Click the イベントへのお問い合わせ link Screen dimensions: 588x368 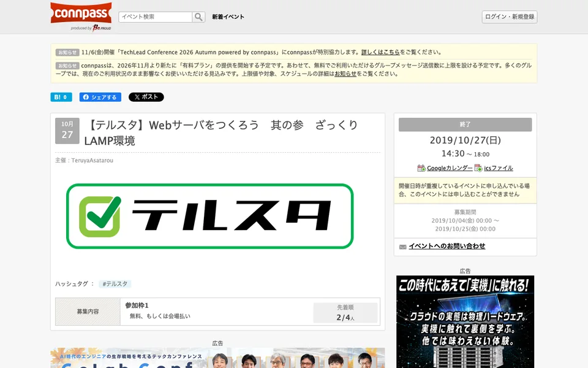(x=447, y=247)
